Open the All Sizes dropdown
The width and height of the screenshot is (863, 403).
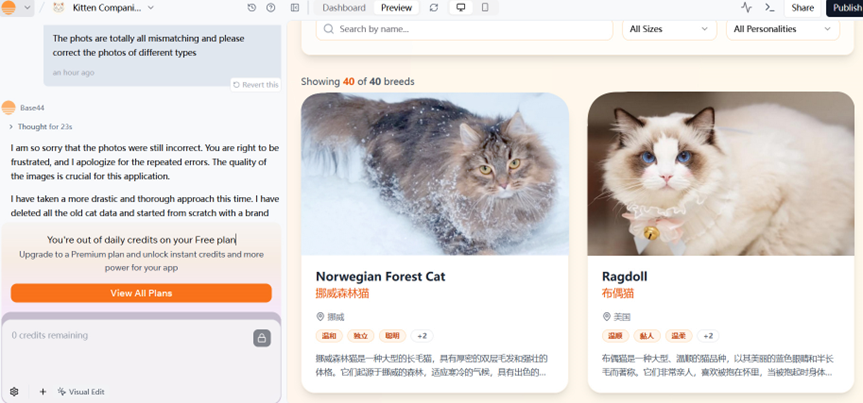[669, 29]
